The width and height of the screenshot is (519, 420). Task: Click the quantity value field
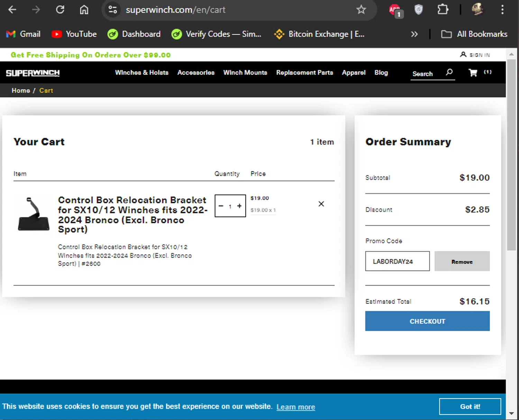click(230, 206)
